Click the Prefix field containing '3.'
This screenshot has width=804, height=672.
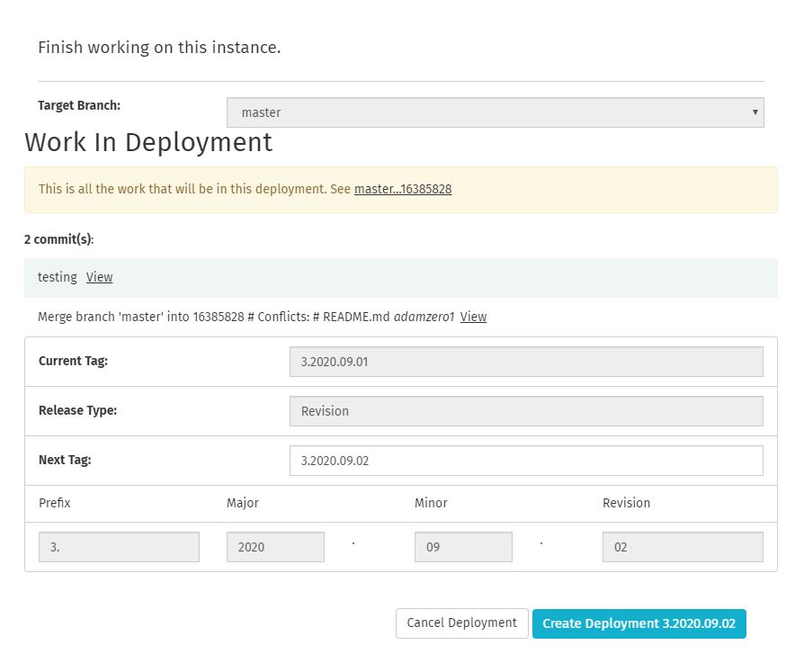click(x=119, y=547)
